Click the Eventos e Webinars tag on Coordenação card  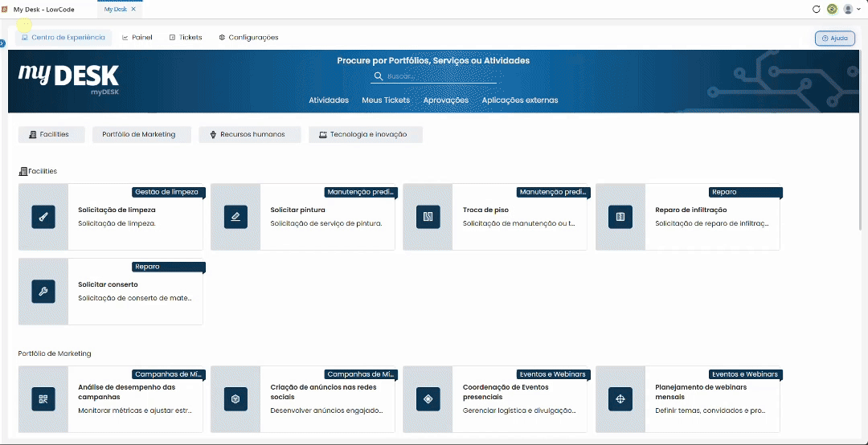(x=553, y=374)
